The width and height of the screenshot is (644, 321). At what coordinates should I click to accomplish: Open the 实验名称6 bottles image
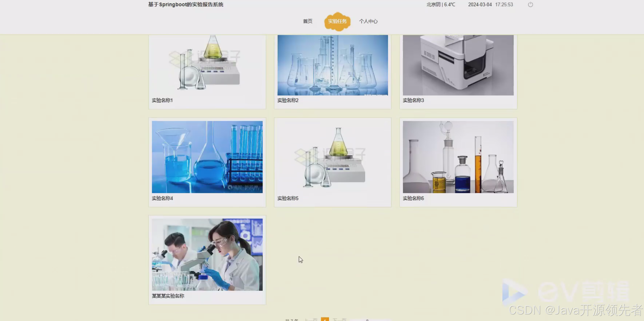[x=458, y=157]
